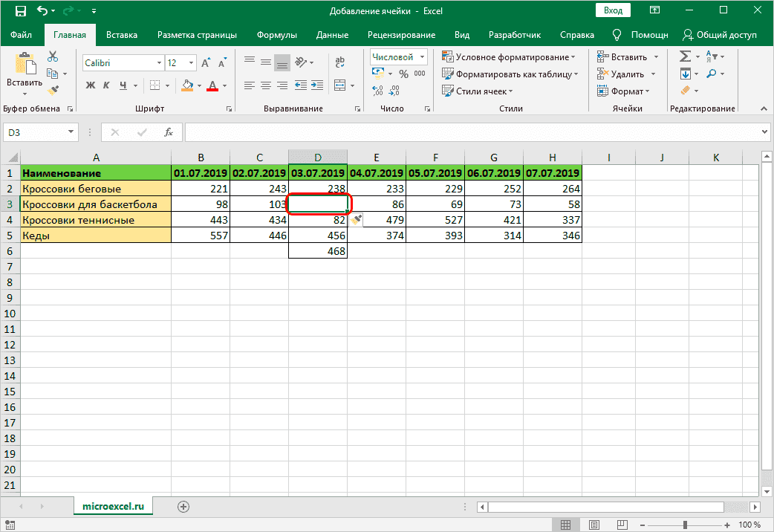Click the Insert Function fx icon
774x532 pixels.
[169, 132]
